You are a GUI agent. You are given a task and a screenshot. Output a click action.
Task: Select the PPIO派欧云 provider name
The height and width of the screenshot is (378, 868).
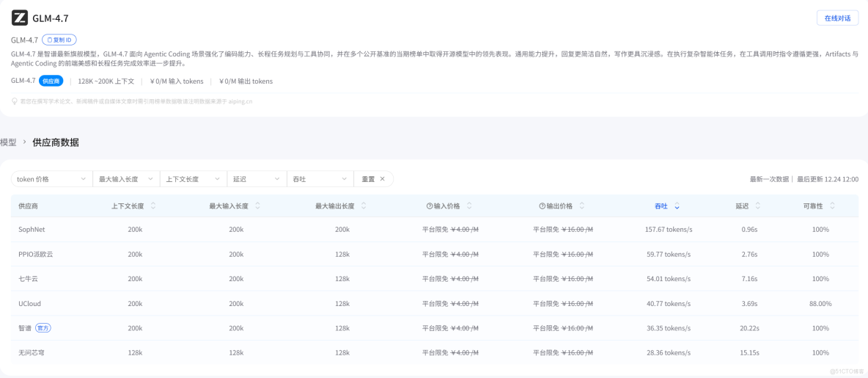35,255
